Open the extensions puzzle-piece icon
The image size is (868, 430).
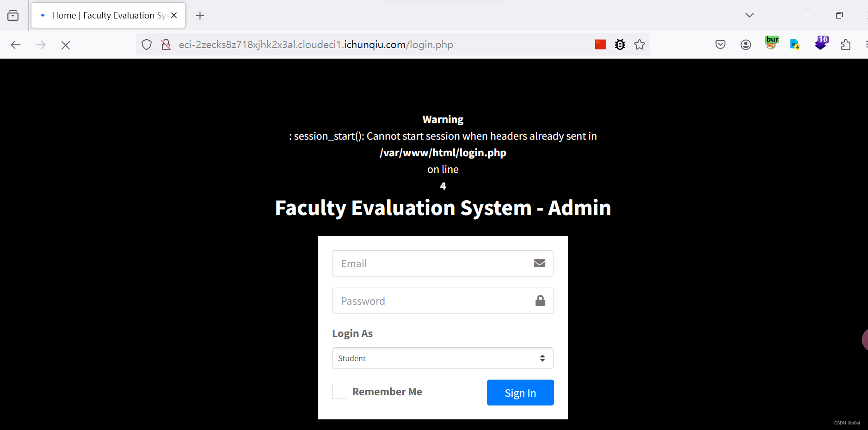pos(845,44)
